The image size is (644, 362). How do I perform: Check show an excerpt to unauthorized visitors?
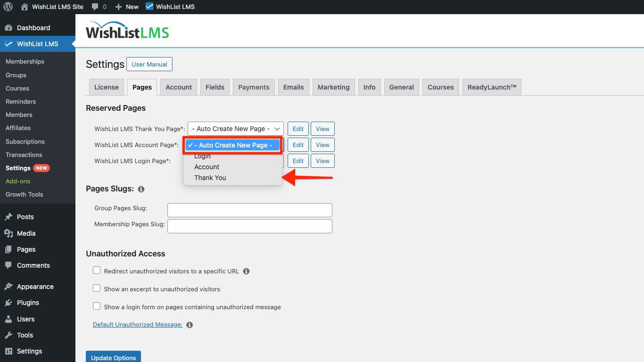97,288
